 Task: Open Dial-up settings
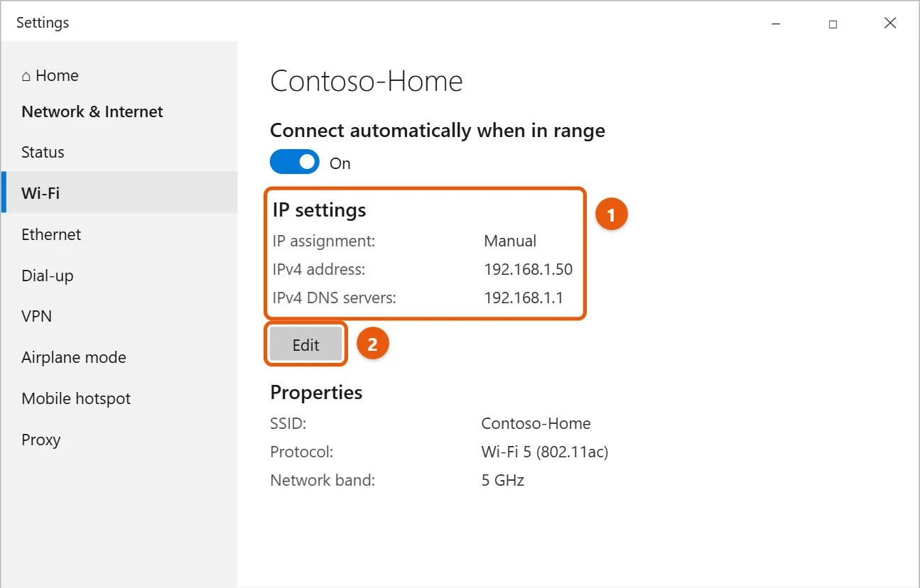point(48,276)
